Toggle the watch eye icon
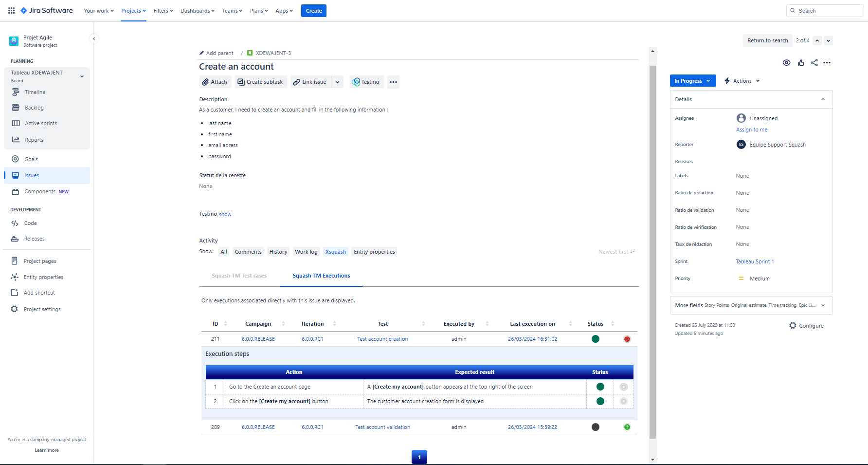The image size is (868, 465). (x=786, y=63)
